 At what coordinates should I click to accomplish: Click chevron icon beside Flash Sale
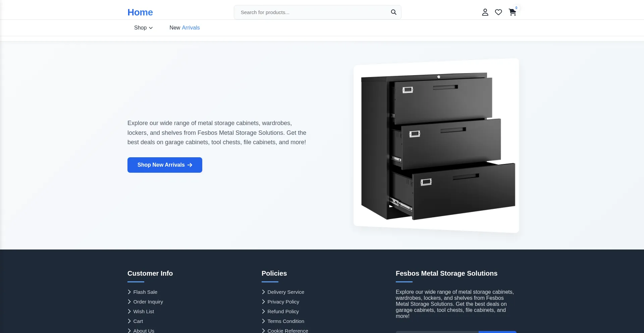pos(129,292)
